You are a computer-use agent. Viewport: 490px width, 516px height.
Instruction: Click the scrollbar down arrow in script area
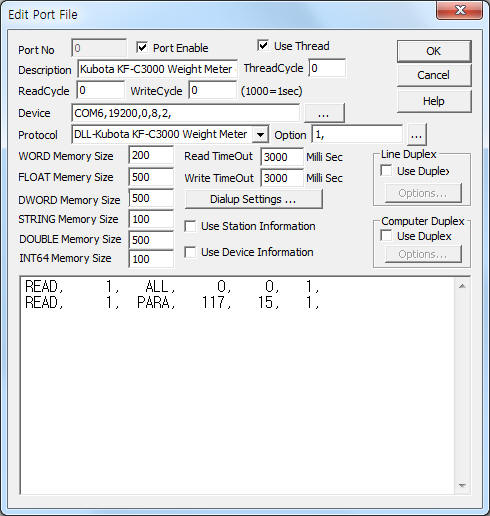(462, 485)
